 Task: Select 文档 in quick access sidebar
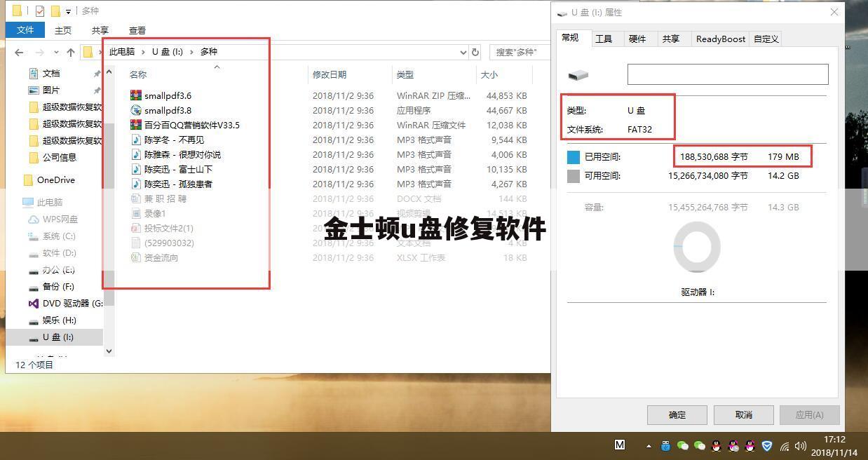coord(51,73)
